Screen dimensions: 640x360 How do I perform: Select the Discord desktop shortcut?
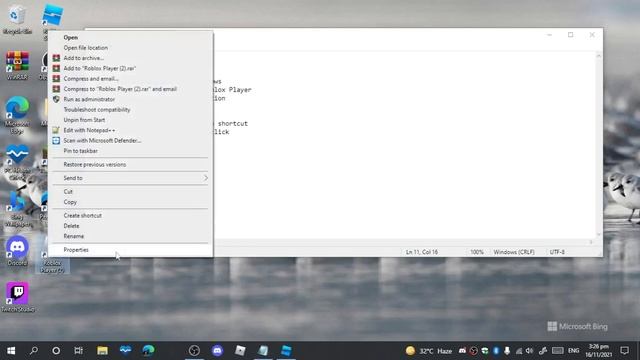point(17,251)
